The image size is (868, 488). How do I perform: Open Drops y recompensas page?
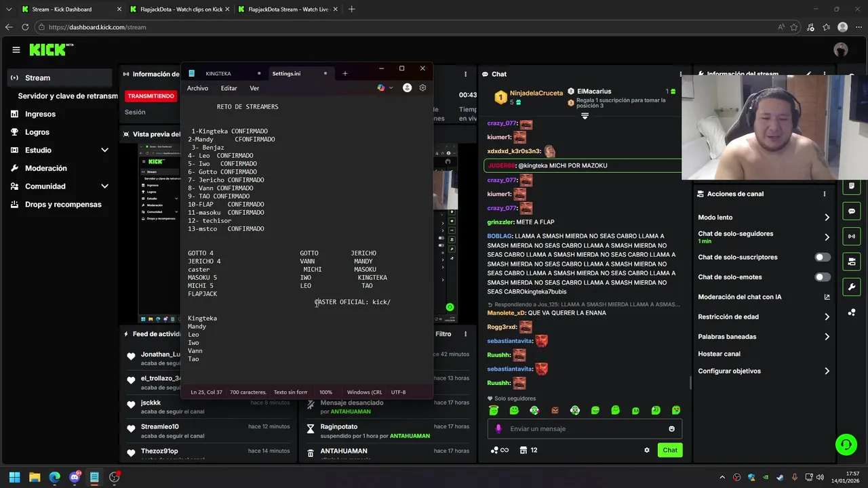click(x=59, y=204)
